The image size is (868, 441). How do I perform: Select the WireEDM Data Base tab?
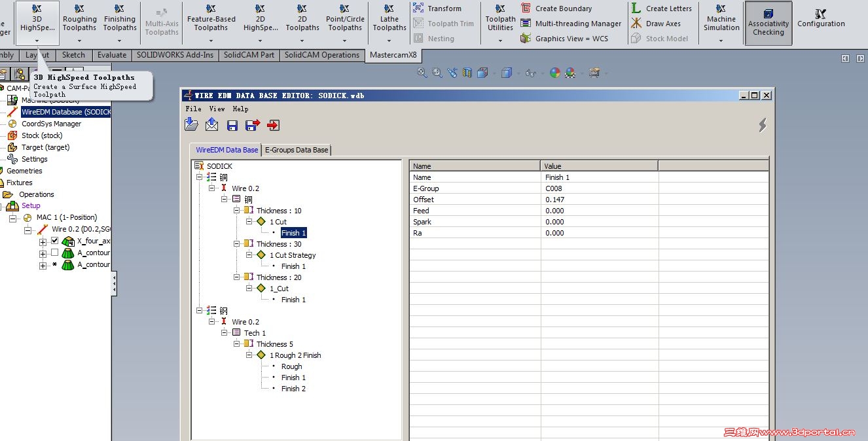[226, 150]
